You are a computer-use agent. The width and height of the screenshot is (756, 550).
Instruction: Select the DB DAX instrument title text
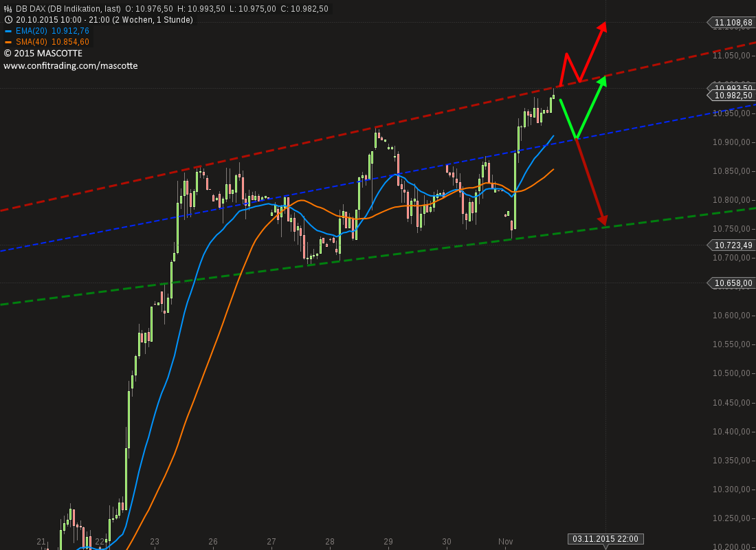click(x=68, y=9)
